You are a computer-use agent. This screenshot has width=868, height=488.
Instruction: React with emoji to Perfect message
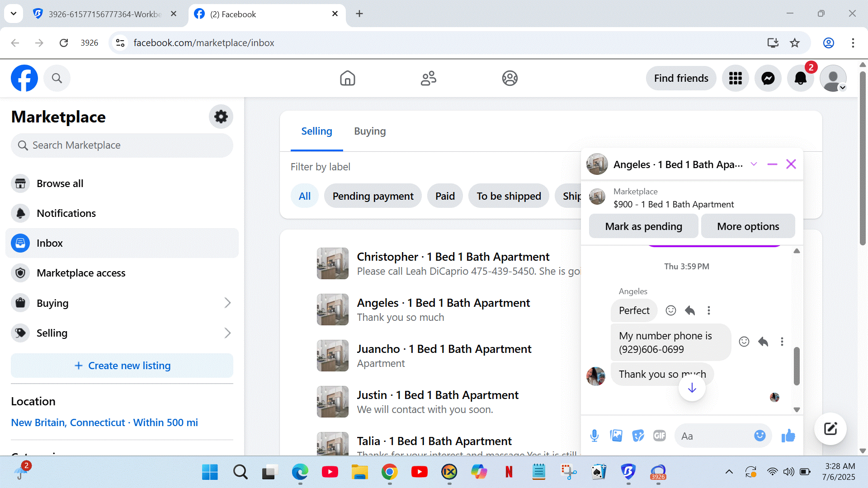coord(671,310)
